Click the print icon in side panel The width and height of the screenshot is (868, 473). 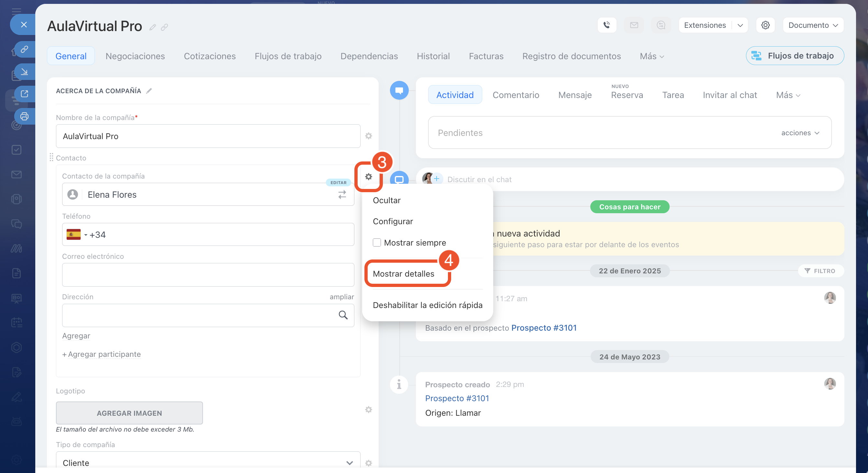pos(24,116)
